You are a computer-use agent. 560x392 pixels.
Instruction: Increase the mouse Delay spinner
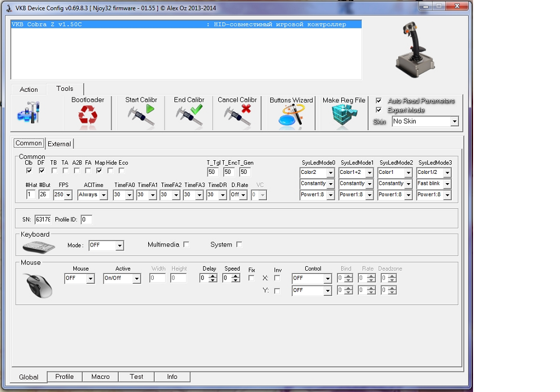point(213,276)
